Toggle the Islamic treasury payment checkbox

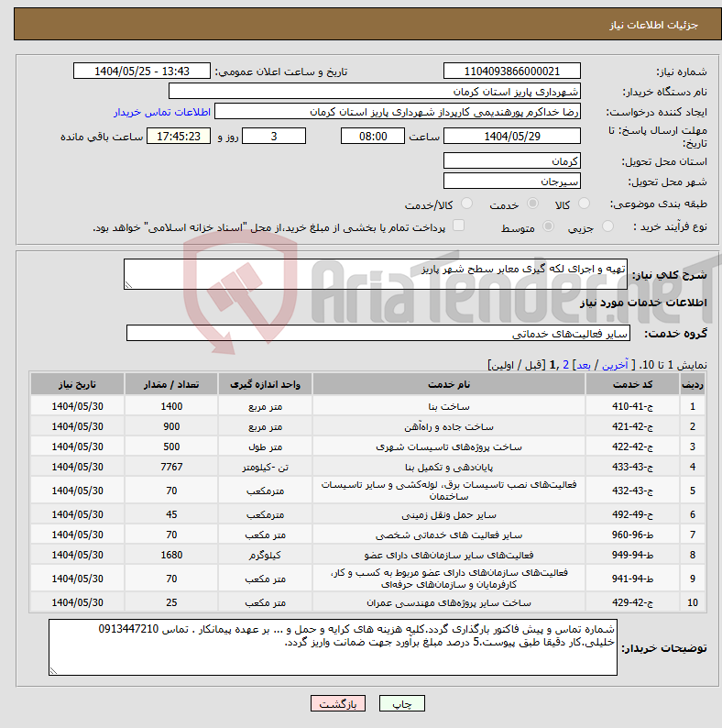coord(458,226)
